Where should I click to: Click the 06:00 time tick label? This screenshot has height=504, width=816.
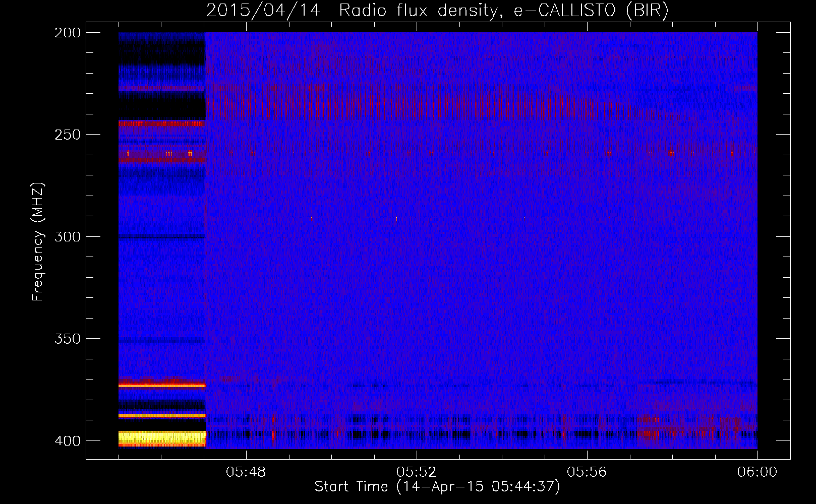pos(757,472)
